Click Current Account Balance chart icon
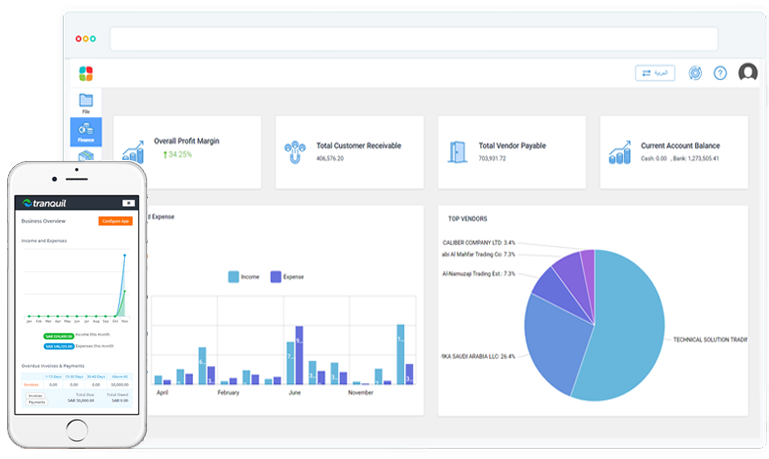Image resolution: width=769 pixels, height=459 pixels. tap(619, 151)
